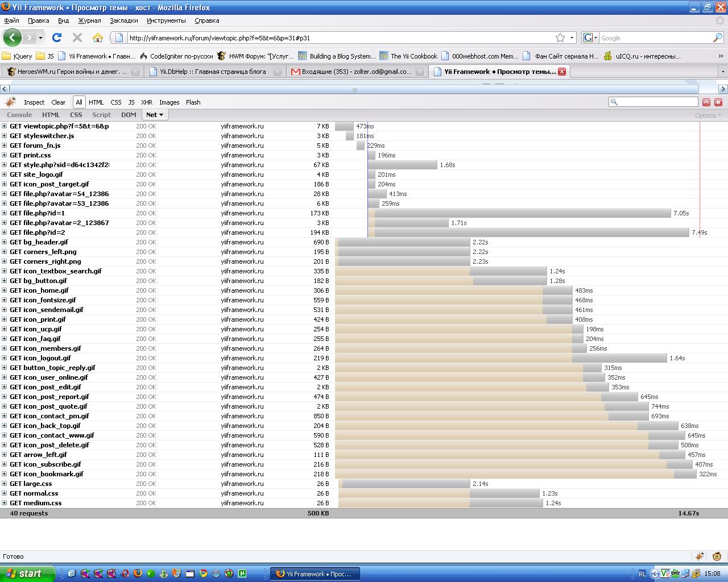Expand GET icon_logout.gif request
The image size is (728, 582).
point(5,358)
